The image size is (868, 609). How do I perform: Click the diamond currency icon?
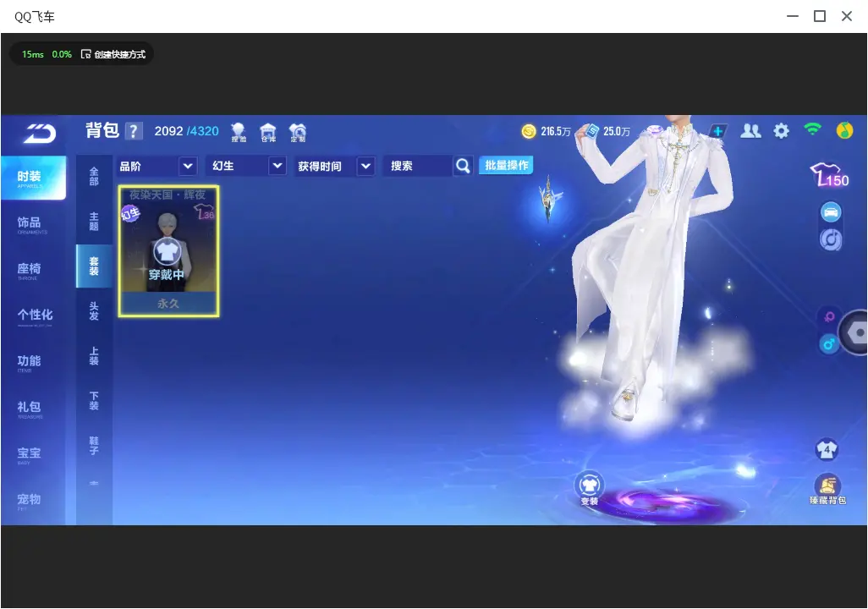[x=655, y=130]
